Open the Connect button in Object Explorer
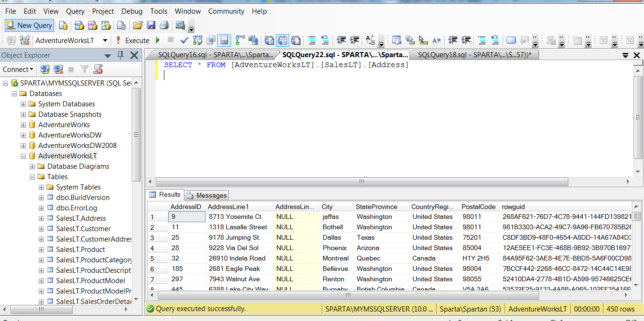This screenshot has height=321, width=644. click(18, 69)
